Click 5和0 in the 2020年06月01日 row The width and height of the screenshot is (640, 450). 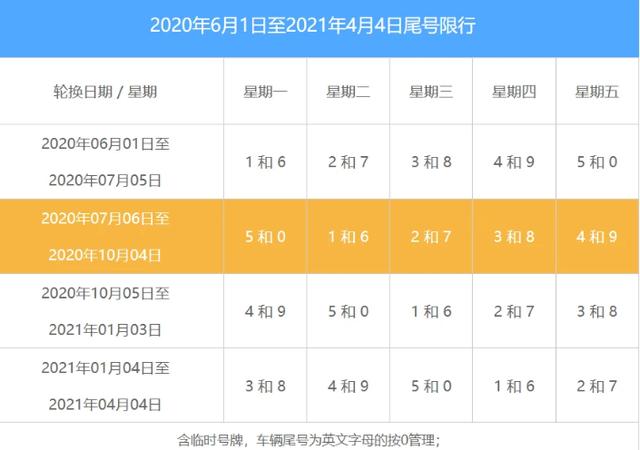597,162
